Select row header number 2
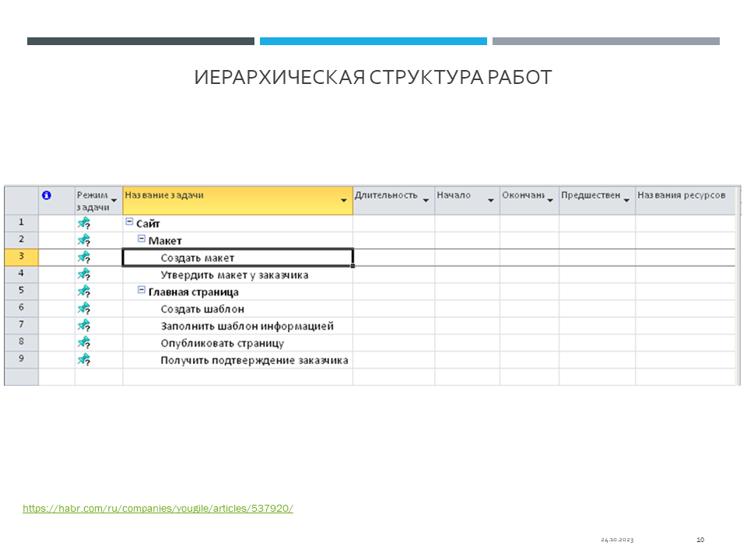Screen dimensions: 747x560 coord(21,240)
